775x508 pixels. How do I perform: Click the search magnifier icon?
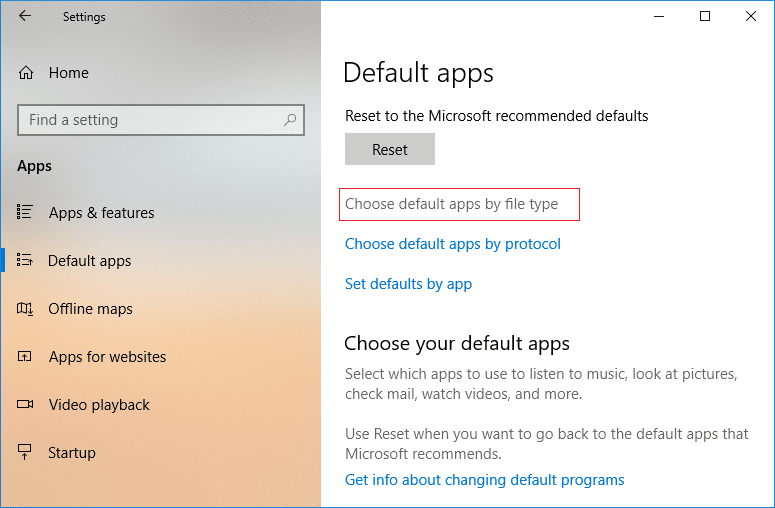point(290,120)
